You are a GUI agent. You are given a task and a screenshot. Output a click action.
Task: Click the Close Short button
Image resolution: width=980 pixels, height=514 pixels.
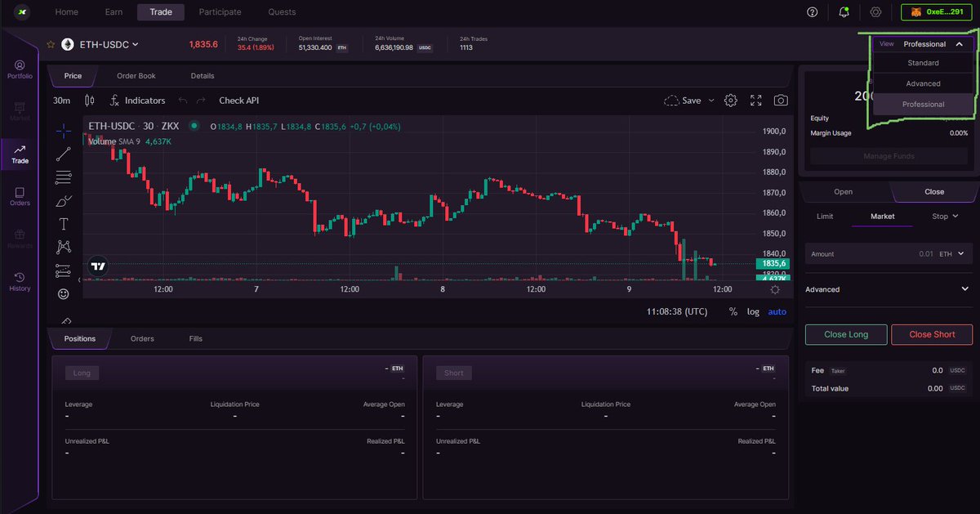tap(932, 334)
